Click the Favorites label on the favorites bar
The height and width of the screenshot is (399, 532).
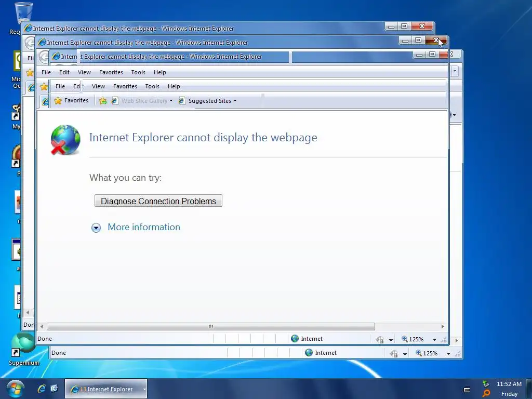pos(76,100)
